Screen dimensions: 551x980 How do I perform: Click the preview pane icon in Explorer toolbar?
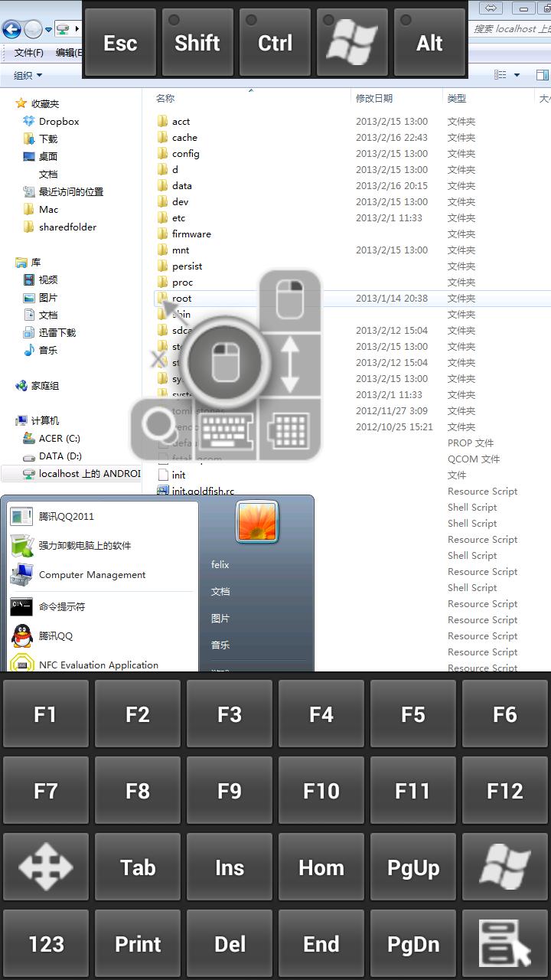point(542,75)
